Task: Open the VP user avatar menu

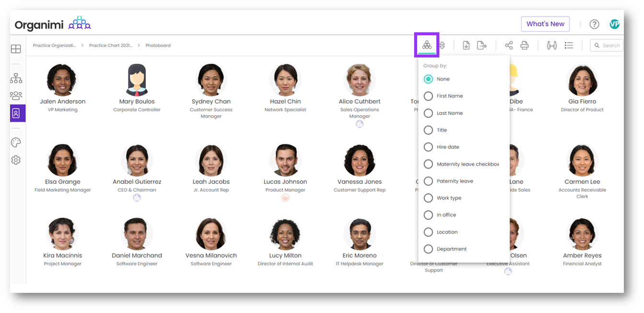Action: pyautogui.click(x=614, y=24)
